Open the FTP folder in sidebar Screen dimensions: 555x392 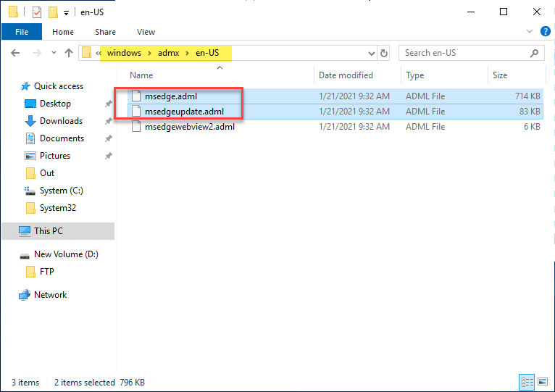(x=46, y=271)
